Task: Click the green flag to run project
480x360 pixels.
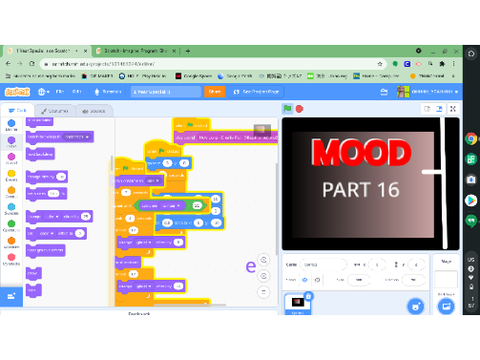Action: (x=287, y=109)
